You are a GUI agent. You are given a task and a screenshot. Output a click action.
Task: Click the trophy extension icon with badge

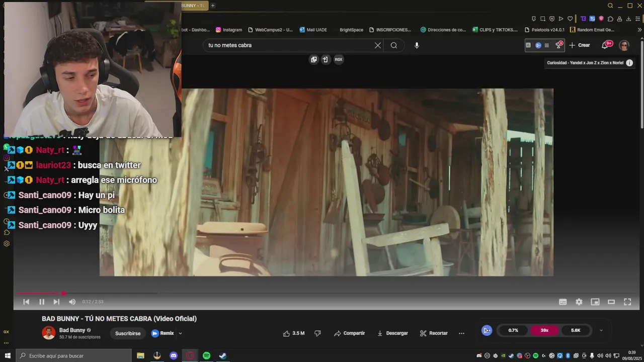(558, 45)
